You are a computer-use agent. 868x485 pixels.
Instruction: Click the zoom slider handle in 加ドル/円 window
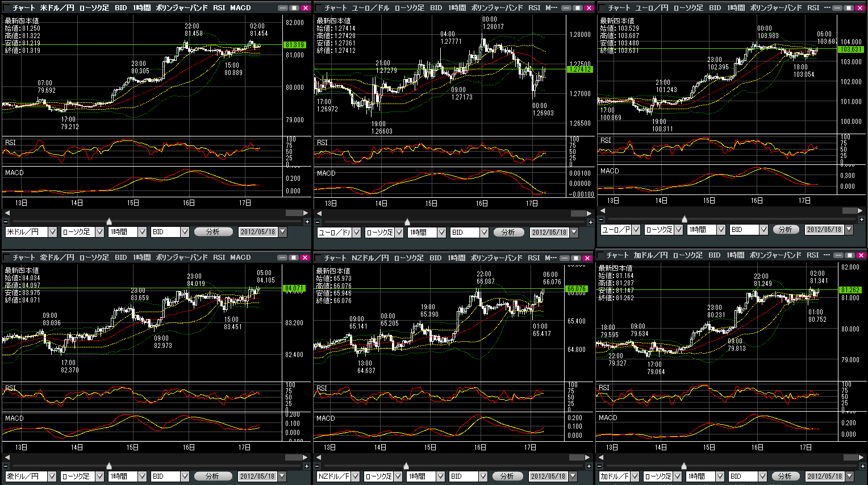[684, 466]
